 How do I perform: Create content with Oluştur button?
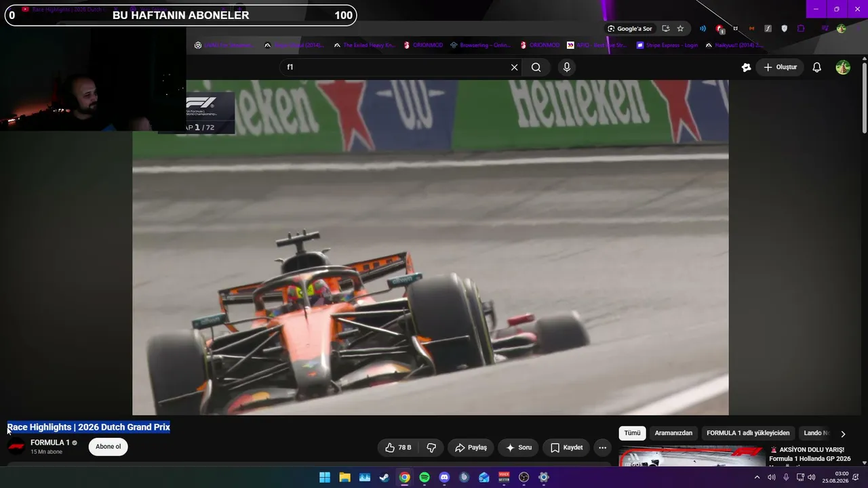click(780, 67)
